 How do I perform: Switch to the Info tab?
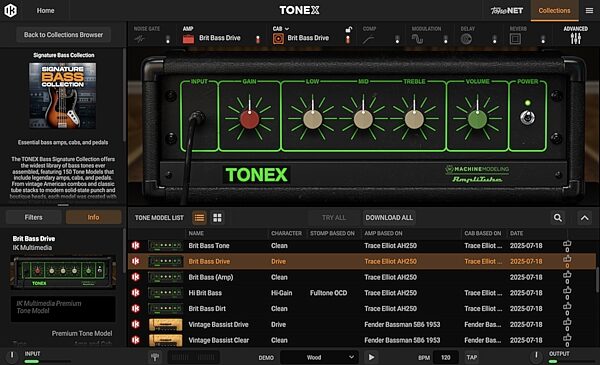point(93,217)
